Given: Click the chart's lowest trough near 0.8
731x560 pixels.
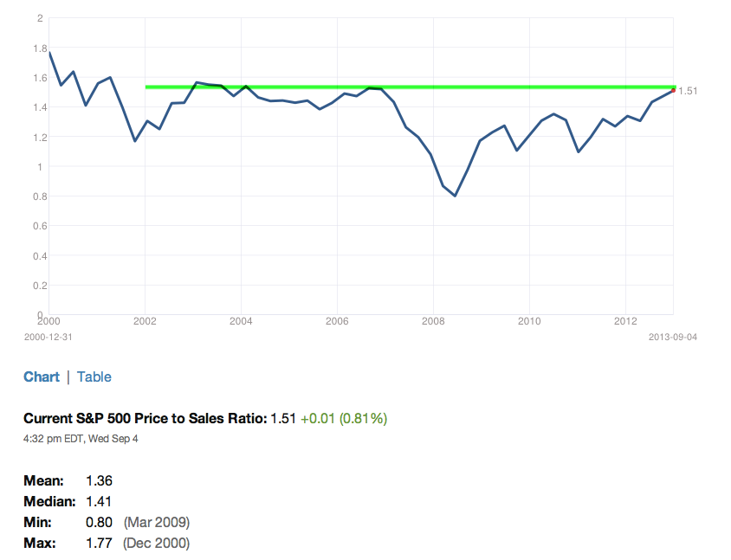Looking at the screenshot, I should click(x=455, y=196).
